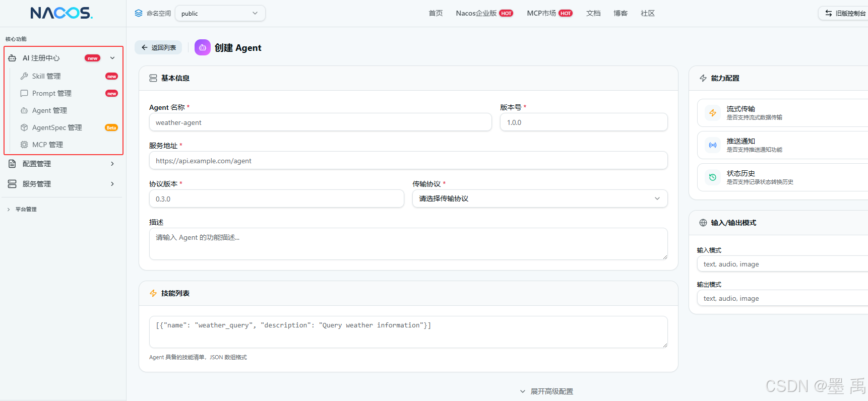Click into the 技能列表 JSON textarea

pos(408,332)
